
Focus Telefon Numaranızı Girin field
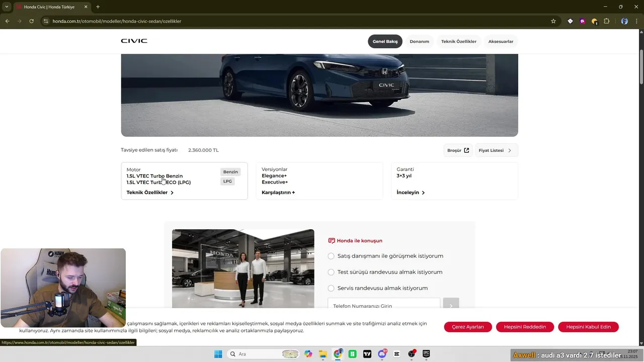(384, 305)
